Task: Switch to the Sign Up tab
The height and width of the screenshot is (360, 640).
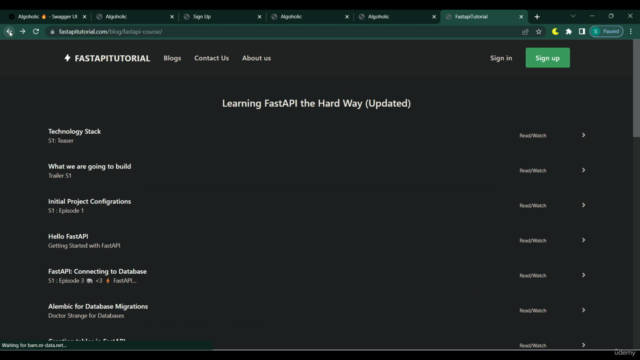Action: click(222, 17)
